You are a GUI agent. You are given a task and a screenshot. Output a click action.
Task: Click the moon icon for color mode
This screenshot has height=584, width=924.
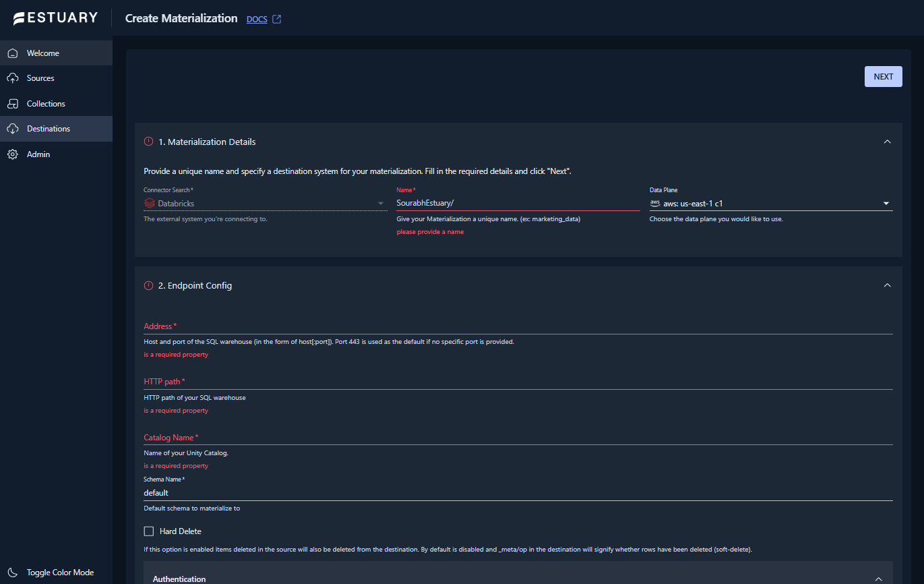click(x=13, y=573)
